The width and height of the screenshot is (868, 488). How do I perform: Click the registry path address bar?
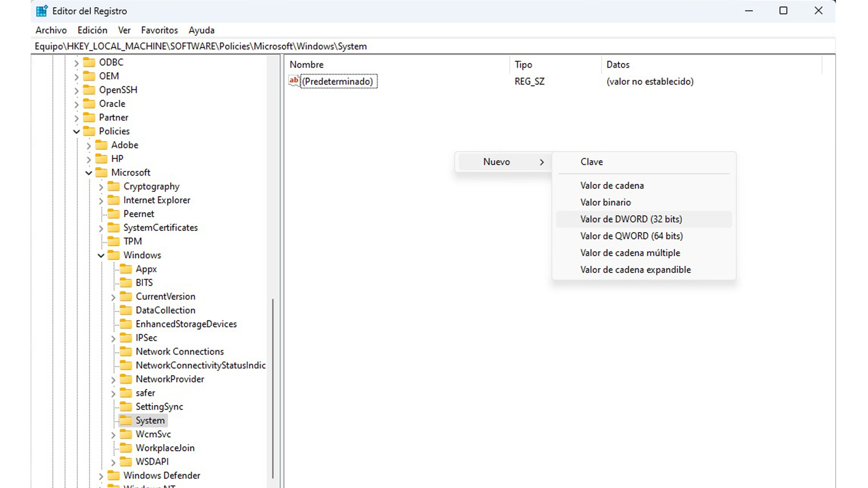pos(433,47)
